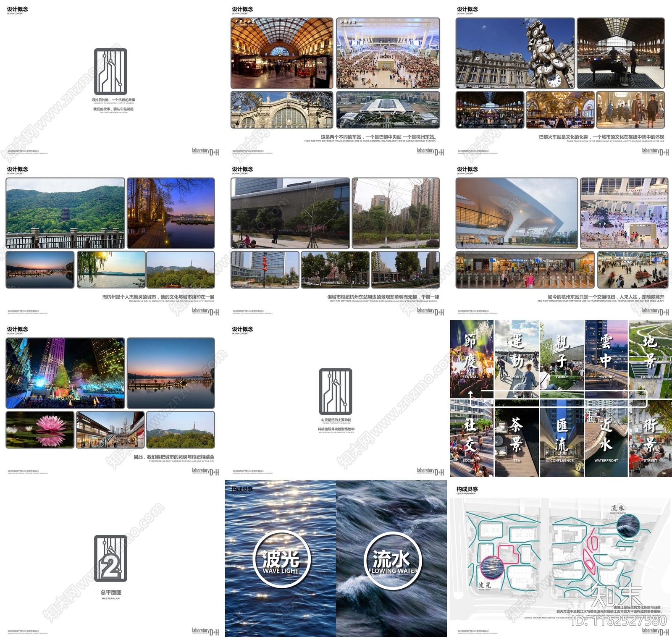Open the crowded Hangzhou East station hall photo
Image resolution: width=672 pixels, height=637 pixels.
pos(388,53)
